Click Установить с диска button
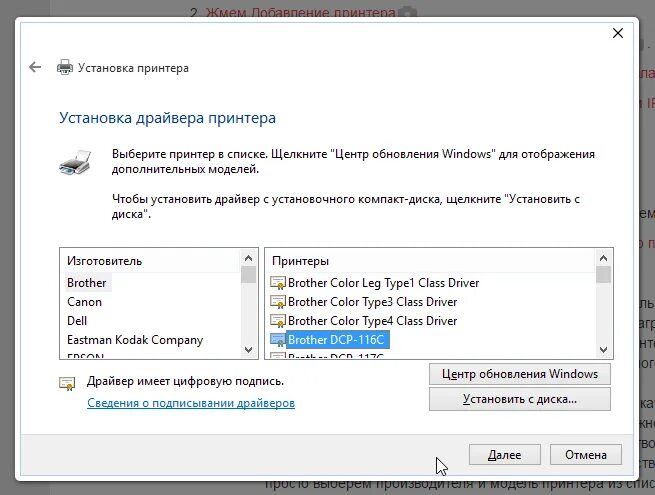 (x=520, y=399)
